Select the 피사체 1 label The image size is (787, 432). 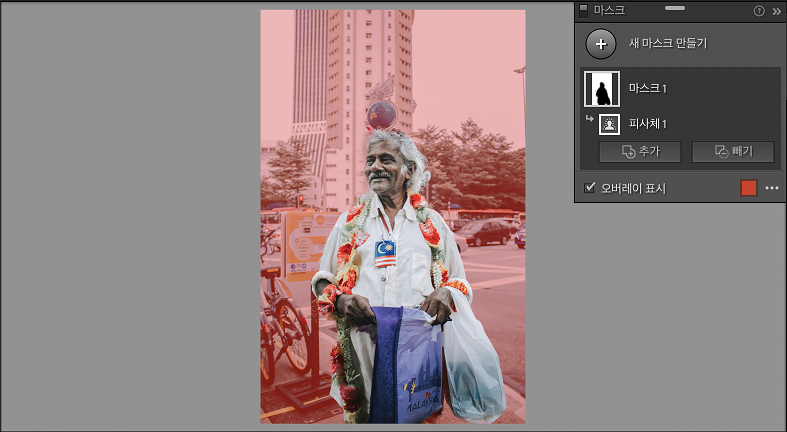tap(648, 124)
